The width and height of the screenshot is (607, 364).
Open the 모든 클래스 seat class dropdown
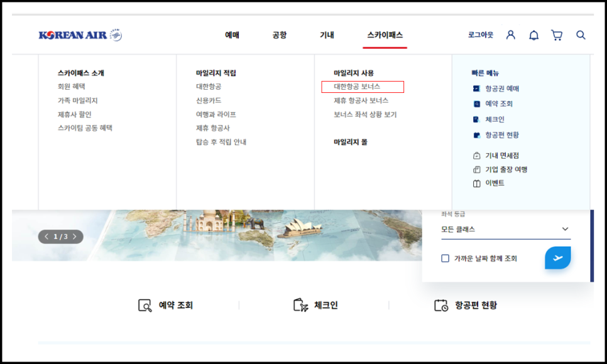coord(506,230)
